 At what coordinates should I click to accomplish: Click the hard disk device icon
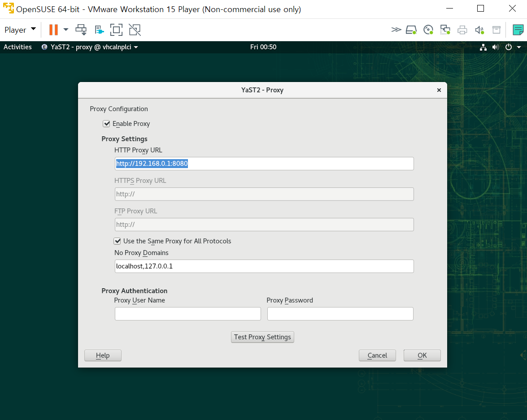pos(411,30)
